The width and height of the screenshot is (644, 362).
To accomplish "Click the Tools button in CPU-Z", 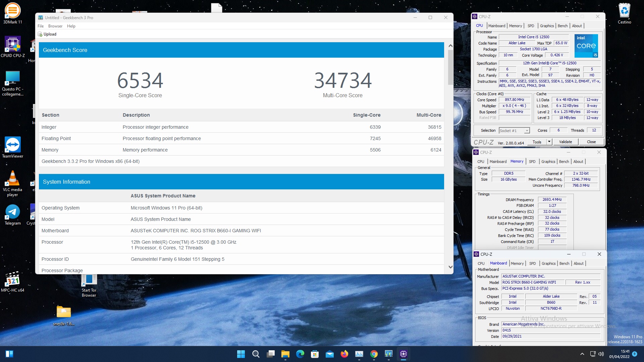I will pos(537,142).
